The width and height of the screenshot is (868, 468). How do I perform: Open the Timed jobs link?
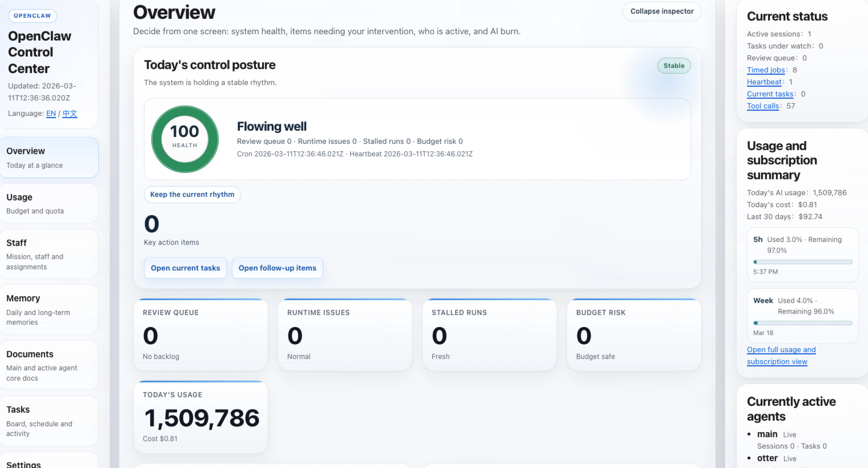pyautogui.click(x=766, y=70)
